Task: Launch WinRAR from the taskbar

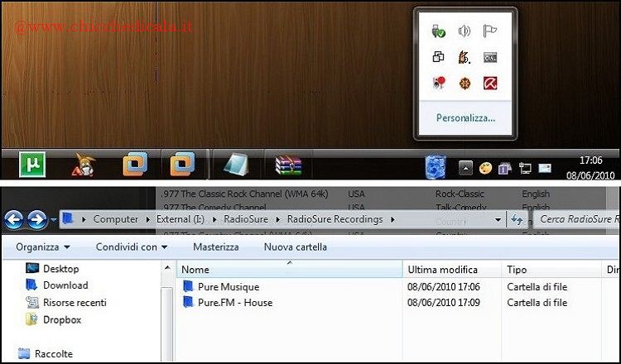Action: (x=289, y=165)
